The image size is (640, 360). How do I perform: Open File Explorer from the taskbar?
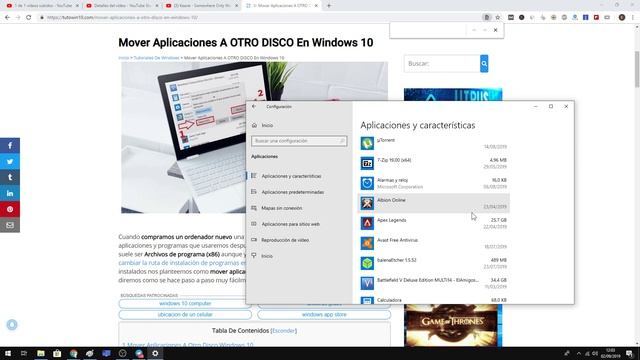coord(41,353)
